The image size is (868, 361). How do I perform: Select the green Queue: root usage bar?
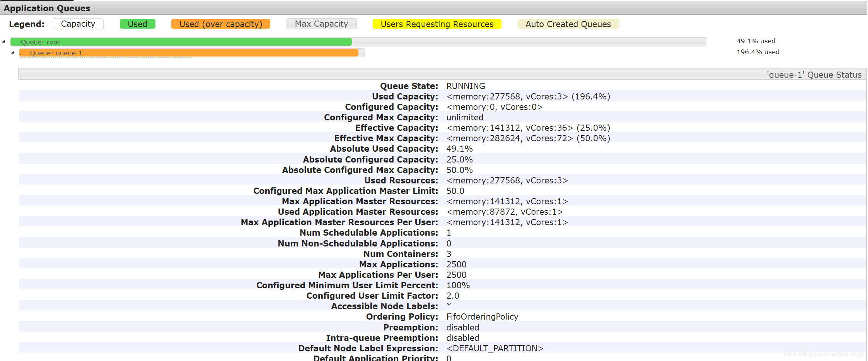181,42
